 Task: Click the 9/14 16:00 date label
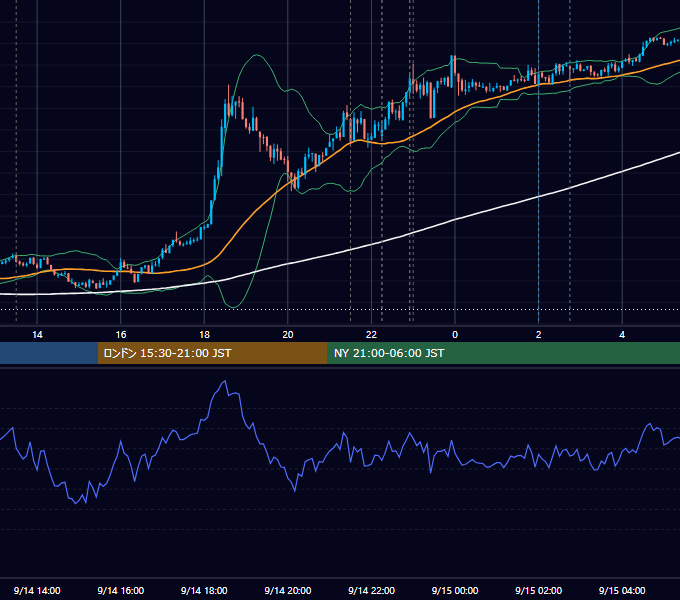[x=121, y=590]
